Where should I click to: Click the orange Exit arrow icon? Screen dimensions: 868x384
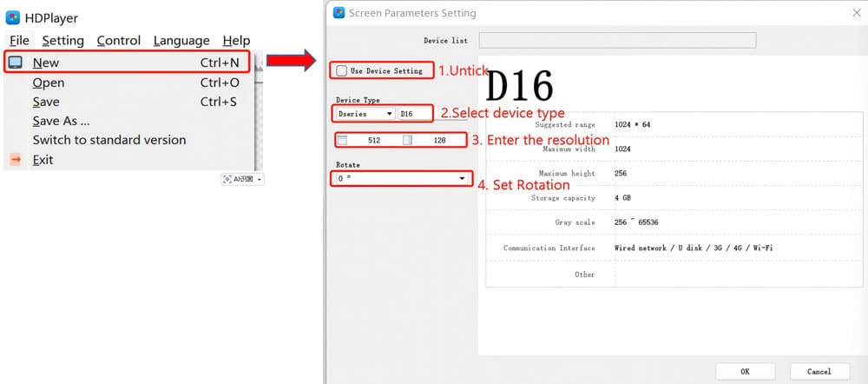coord(16,160)
